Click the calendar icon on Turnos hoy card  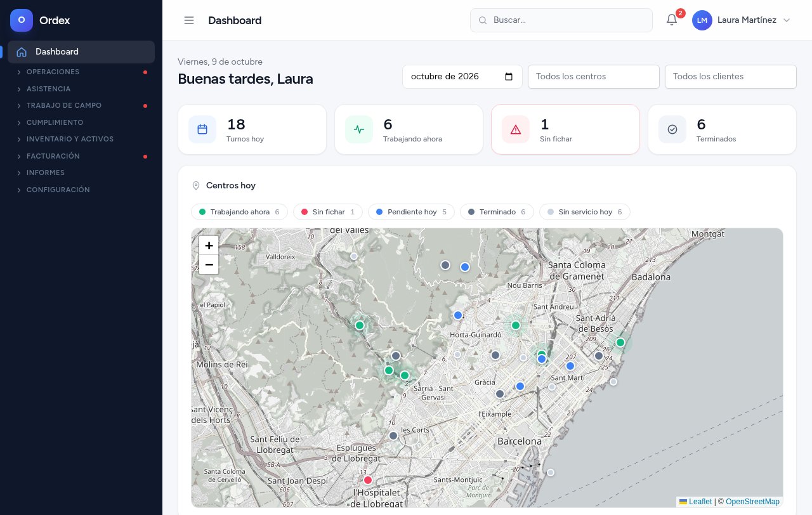click(202, 129)
